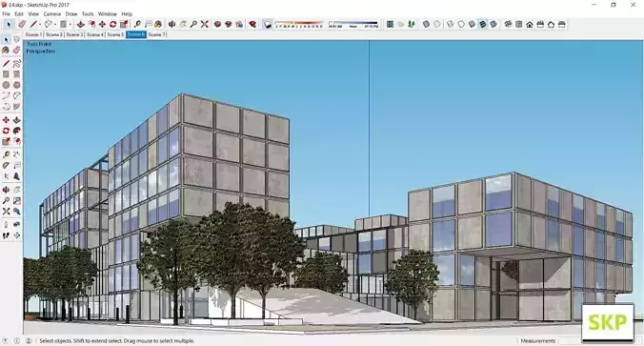Viewport: 644px width, 346px height.
Task: Activate the Look Around tool
Action: click(x=16, y=225)
